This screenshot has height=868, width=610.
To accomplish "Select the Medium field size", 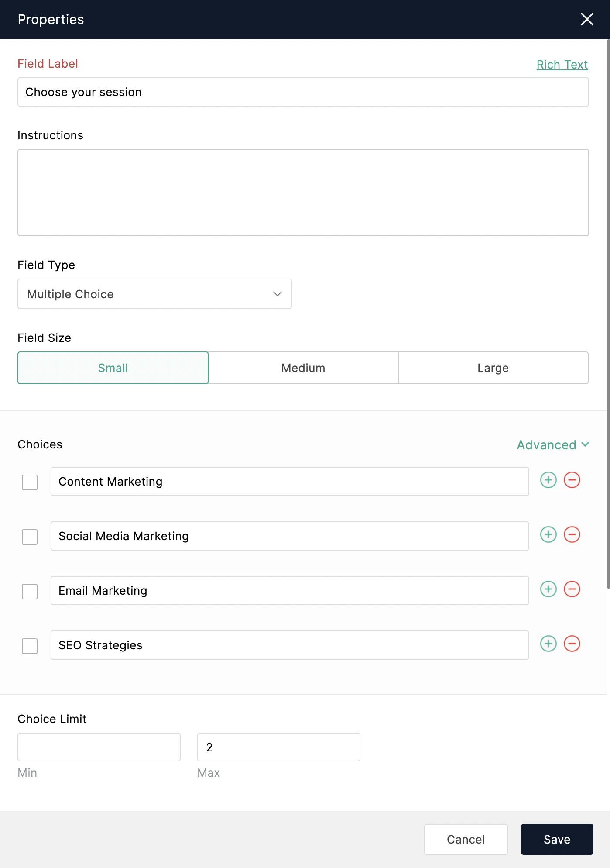I will [x=303, y=368].
